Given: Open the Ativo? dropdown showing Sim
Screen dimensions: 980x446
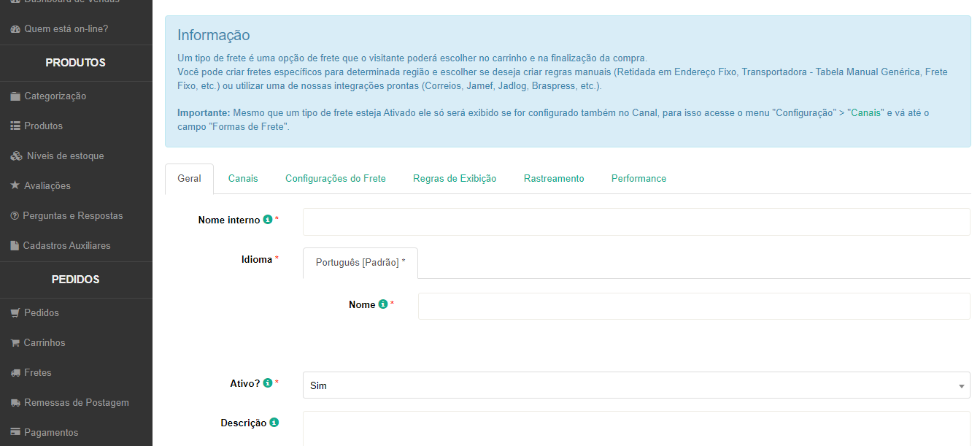Looking at the screenshot, I should click(636, 385).
